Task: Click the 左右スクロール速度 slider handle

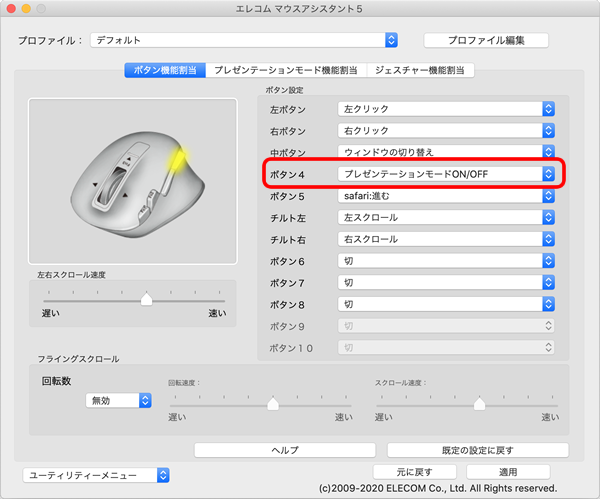Action: coord(146,299)
